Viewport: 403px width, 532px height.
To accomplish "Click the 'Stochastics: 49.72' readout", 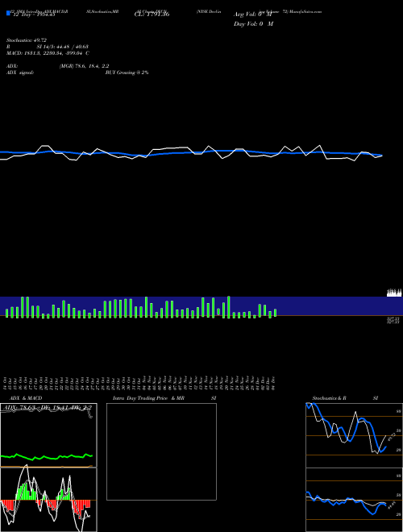I will point(27,40).
